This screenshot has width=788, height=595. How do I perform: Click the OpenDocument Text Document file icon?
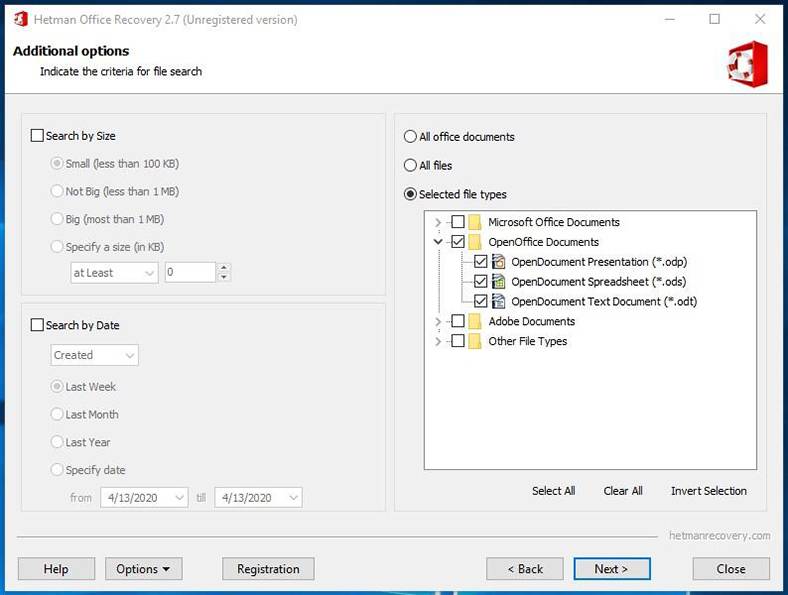(499, 302)
